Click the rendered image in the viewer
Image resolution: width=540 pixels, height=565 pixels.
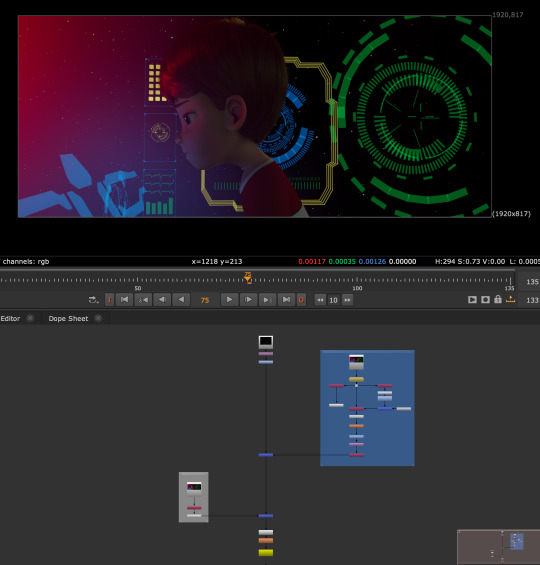click(x=255, y=116)
